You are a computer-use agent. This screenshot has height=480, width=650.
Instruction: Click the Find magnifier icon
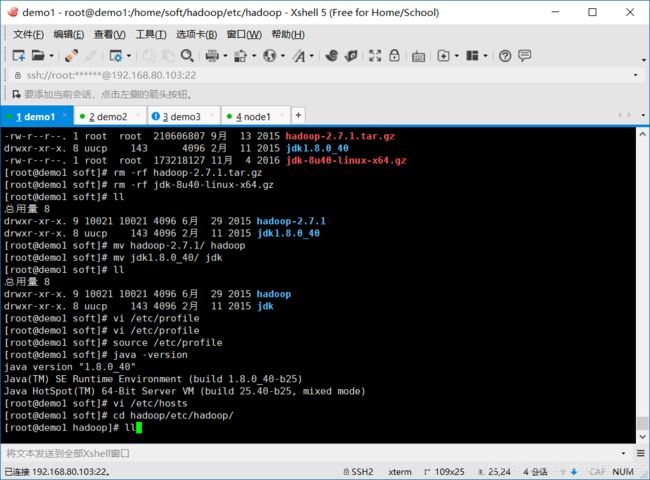tap(187, 56)
